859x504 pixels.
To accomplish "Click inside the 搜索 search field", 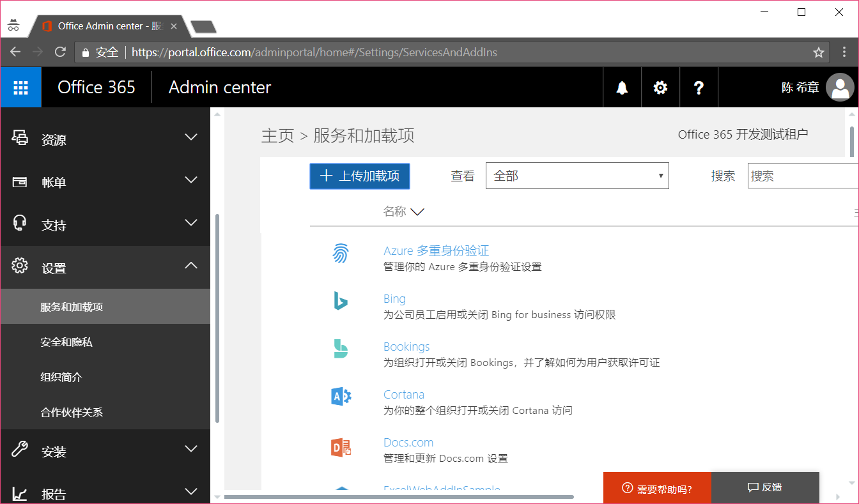I will pos(802,175).
